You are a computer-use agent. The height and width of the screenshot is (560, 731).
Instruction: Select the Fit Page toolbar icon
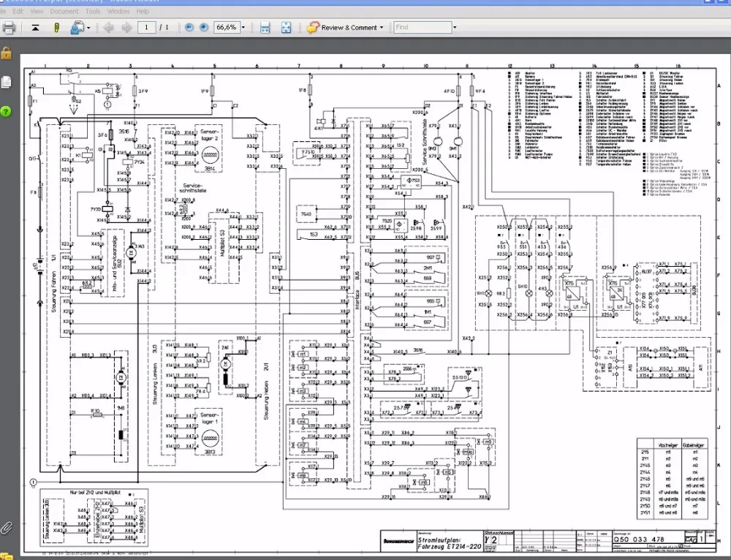point(287,27)
